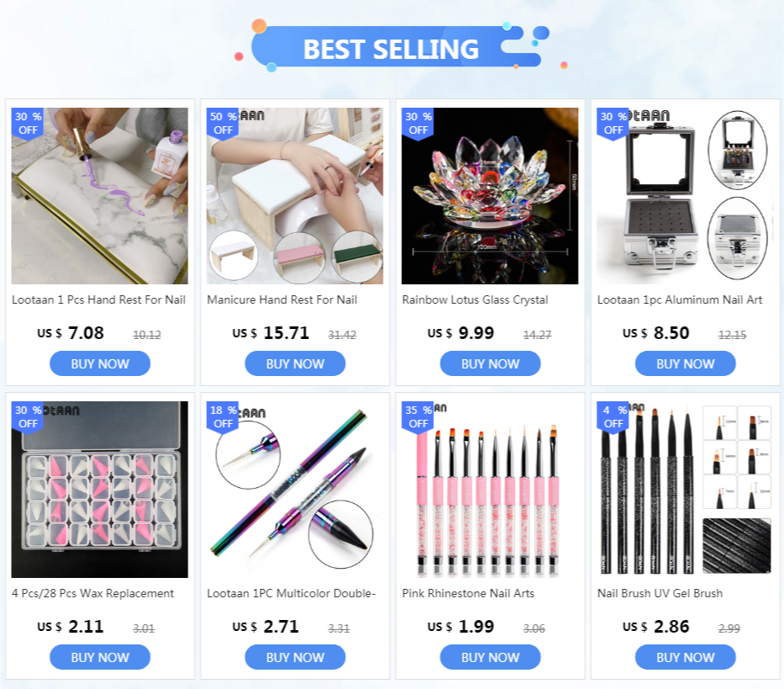
Task: Buy Now the 15.71 Manicure Hand Rest
Action: [x=295, y=363]
